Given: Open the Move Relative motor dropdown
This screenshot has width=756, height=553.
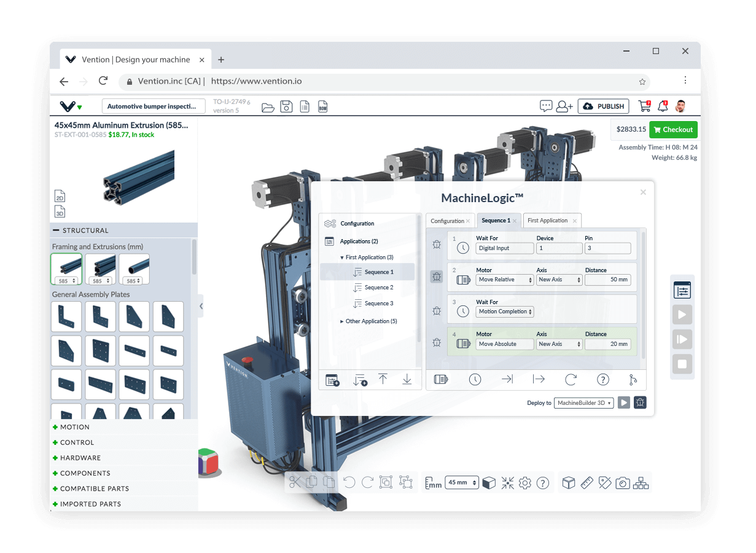Looking at the screenshot, I should [x=505, y=280].
